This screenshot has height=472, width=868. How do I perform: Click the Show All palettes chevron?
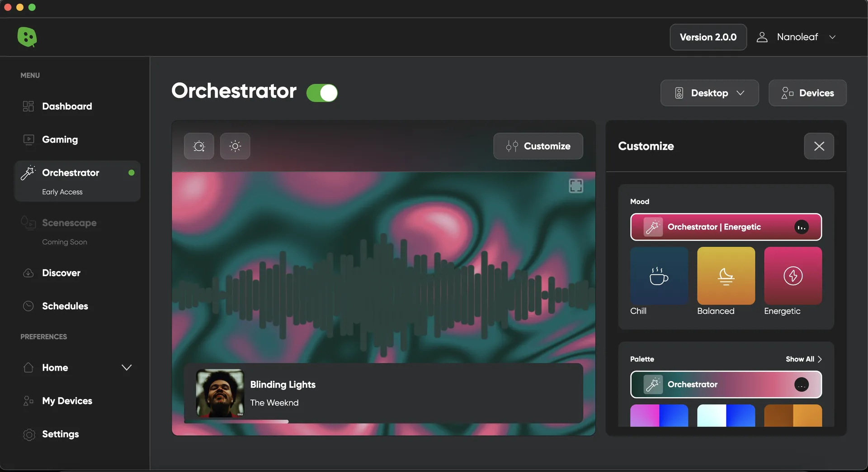[820, 359]
